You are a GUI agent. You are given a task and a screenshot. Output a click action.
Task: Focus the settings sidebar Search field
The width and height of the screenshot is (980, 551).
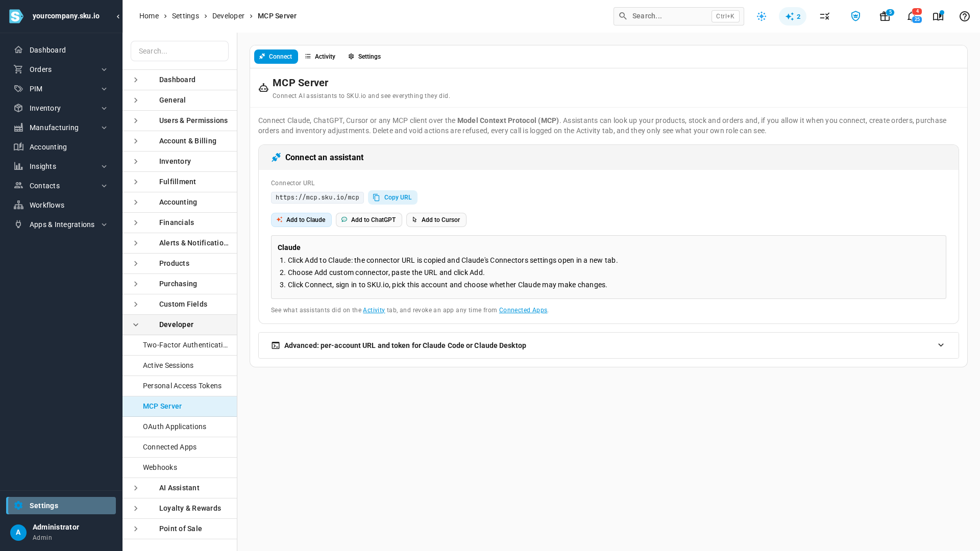(180, 51)
